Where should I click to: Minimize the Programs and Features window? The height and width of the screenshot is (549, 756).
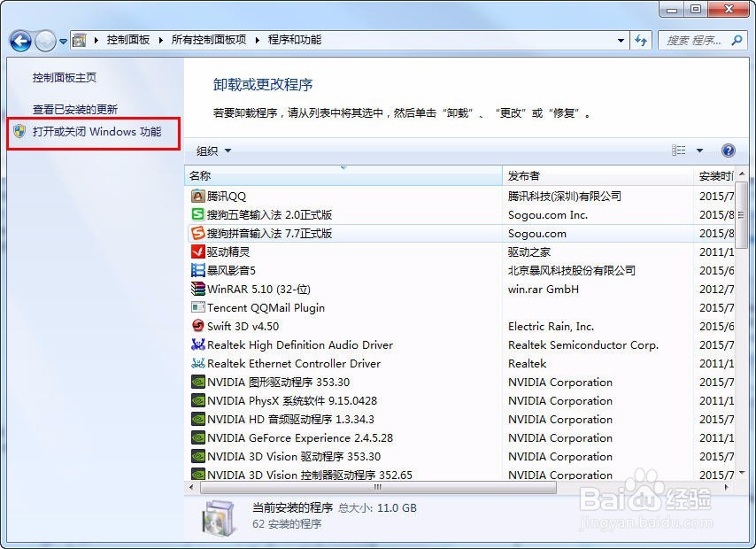pos(672,9)
